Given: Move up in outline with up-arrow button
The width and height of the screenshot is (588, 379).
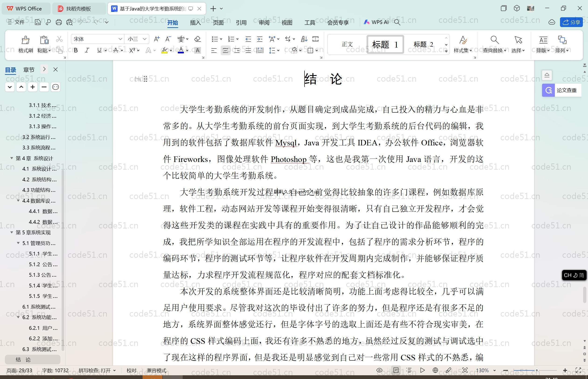Looking at the screenshot, I should 21,87.
